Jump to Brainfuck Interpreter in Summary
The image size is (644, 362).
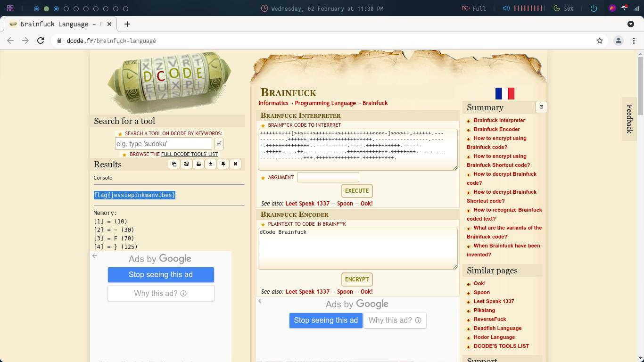(x=499, y=120)
